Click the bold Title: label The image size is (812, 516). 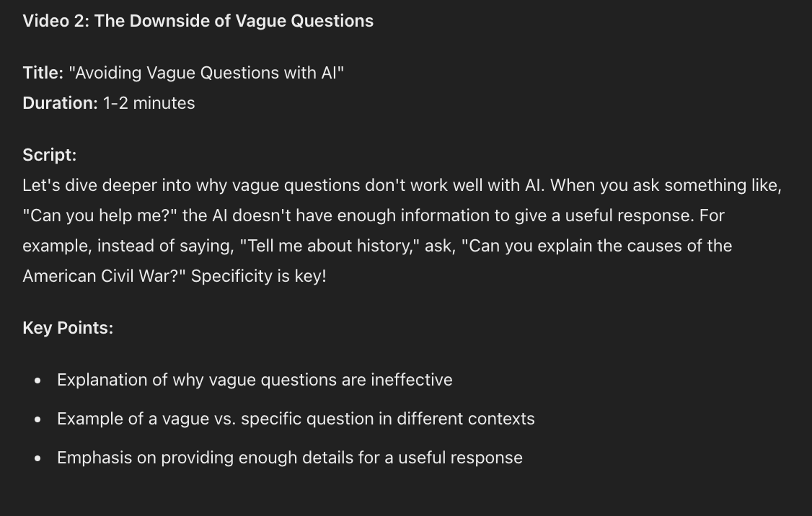pyautogui.click(x=43, y=73)
